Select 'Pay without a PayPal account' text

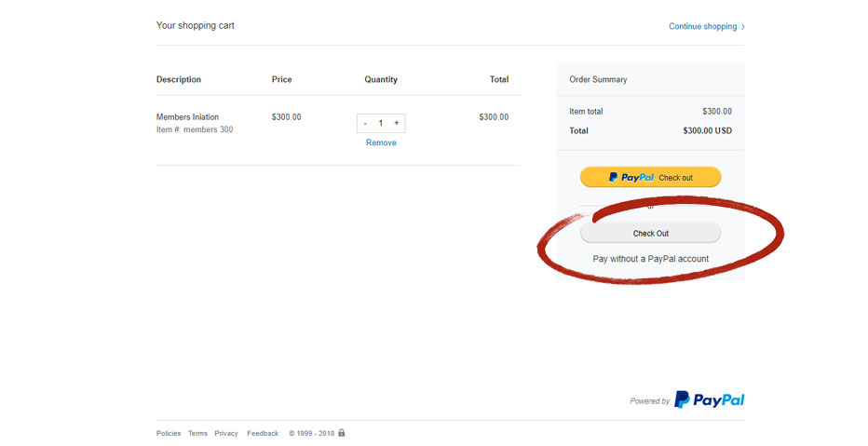tap(650, 259)
